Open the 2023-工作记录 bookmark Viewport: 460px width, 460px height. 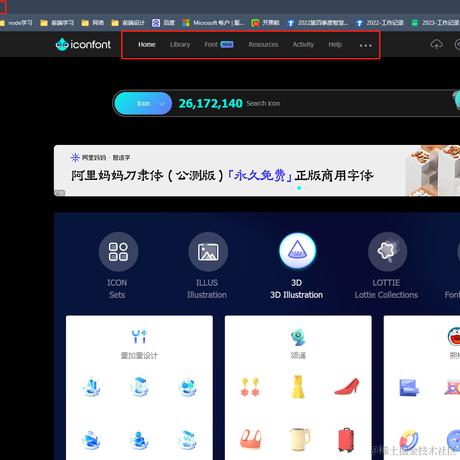[435, 23]
